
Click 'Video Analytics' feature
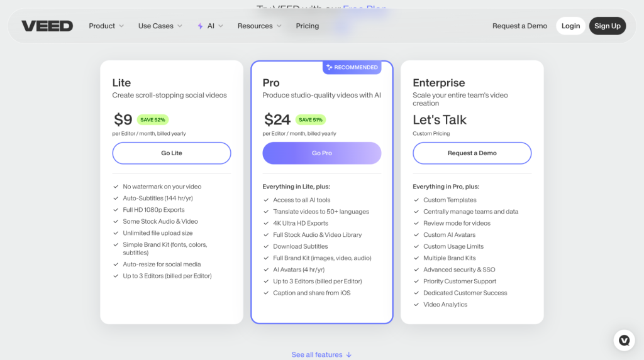coord(445,305)
